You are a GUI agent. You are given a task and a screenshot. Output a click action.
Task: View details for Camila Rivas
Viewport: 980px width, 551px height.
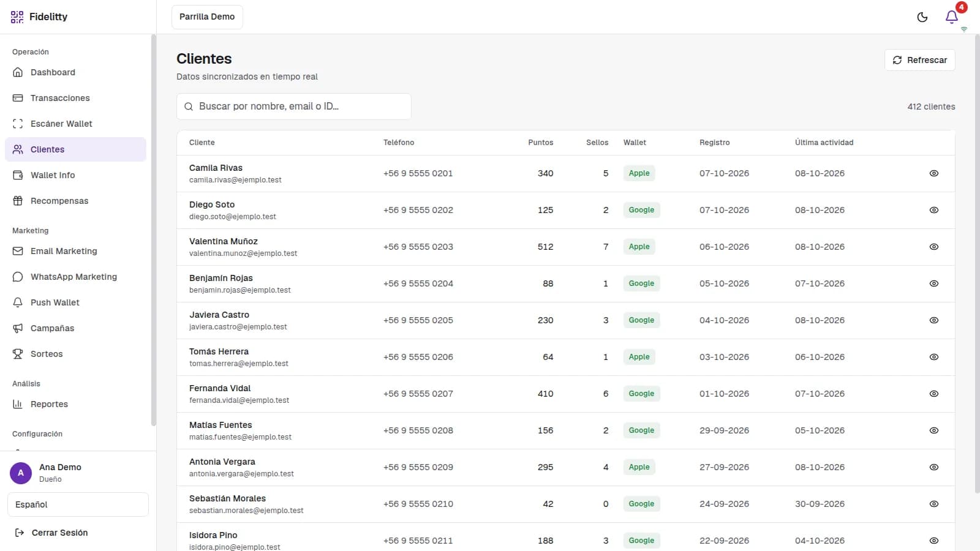pyautogui.click(x=934, y=173)
